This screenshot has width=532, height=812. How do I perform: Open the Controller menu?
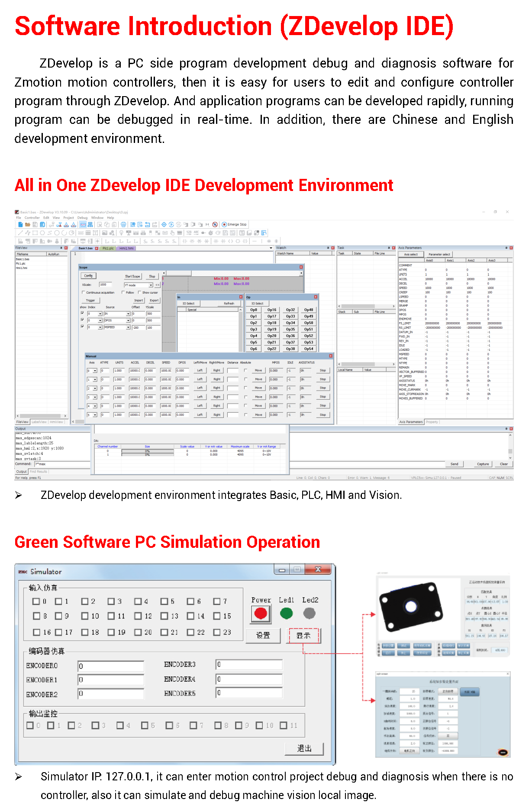tap(32, 218)
